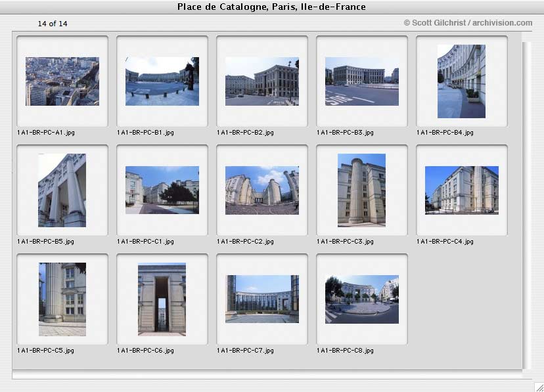Click the filename label 1A1-BR-PC-B4.jpg
The image size is (544, 392).
445,133
